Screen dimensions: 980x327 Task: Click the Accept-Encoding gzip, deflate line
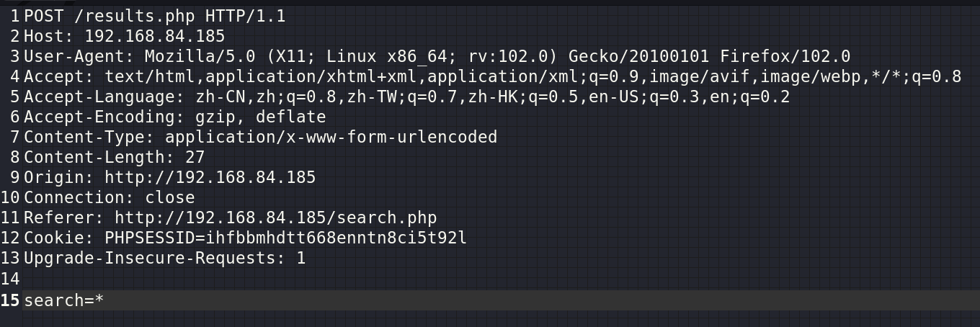coord(175,117)
